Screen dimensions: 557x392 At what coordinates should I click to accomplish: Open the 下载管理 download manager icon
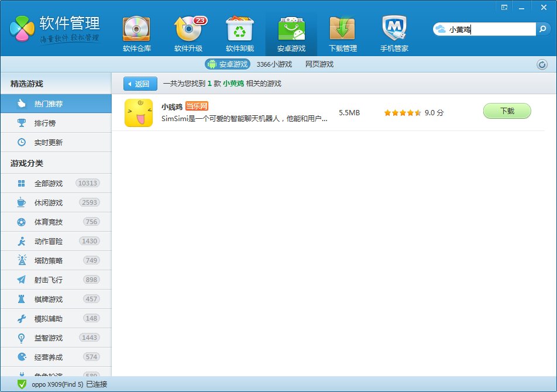[342, 33]
